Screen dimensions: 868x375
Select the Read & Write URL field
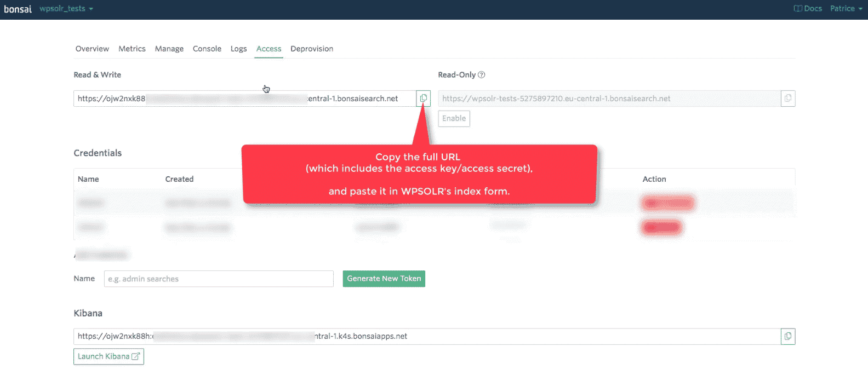tap(245, 99)
